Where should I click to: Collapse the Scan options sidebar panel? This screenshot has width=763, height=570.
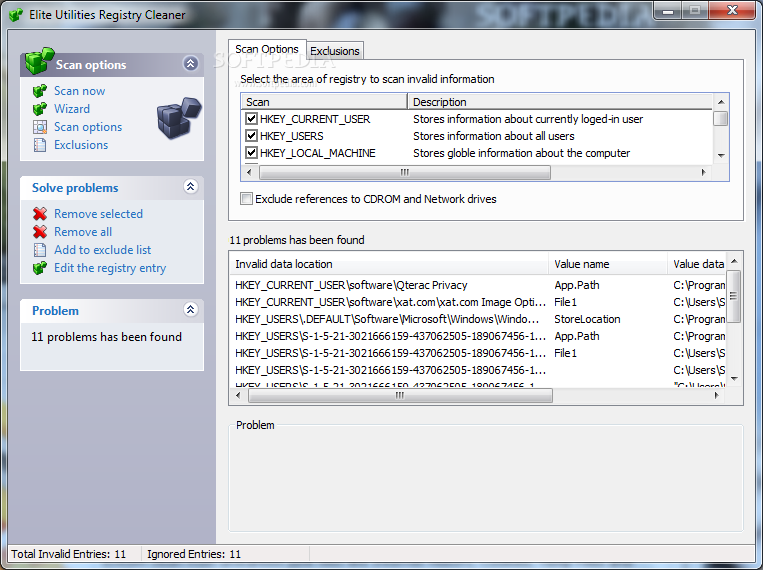[x=190, y=63]
